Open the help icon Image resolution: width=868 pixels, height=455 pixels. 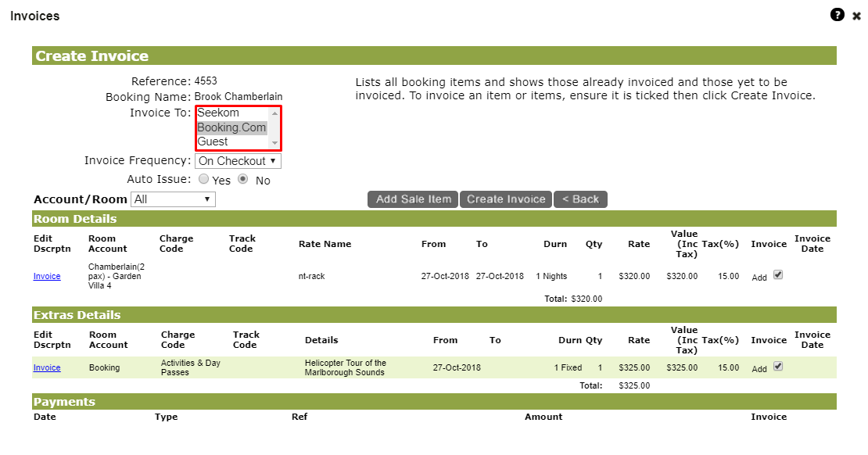coord(838,15)
